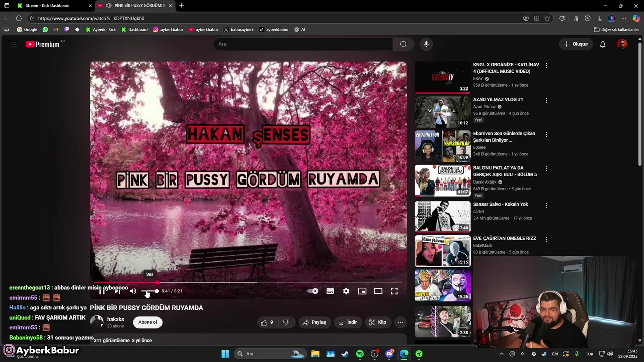The height and width of the screenshot is (362, 644).
Task: Open options for KNGL X ORGANİZE video
Action: (x=546, y=65)
